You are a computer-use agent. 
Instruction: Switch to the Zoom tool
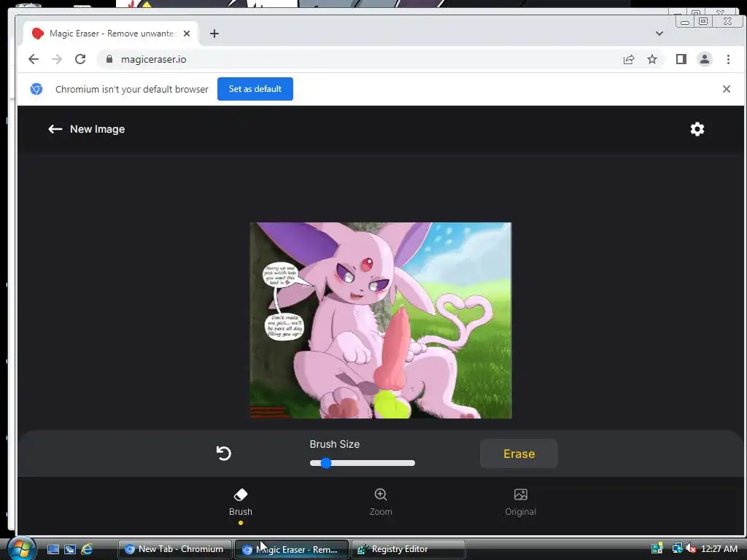(x=381, y=502)
